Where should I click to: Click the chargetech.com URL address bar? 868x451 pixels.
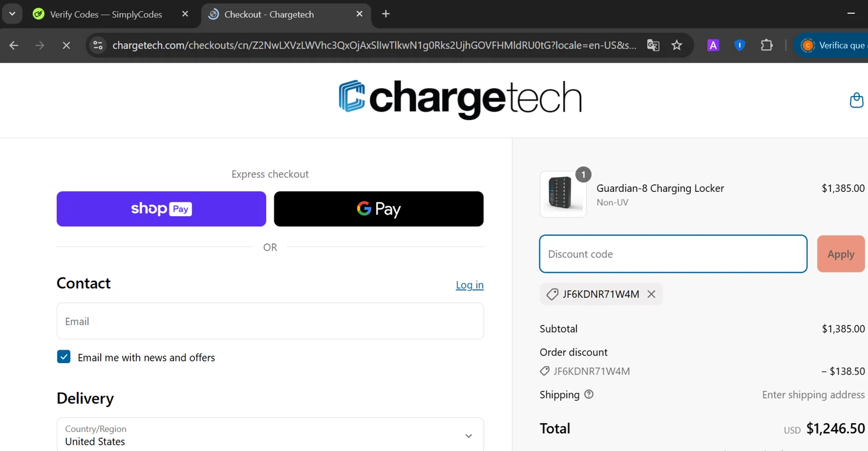click(374, 45)
